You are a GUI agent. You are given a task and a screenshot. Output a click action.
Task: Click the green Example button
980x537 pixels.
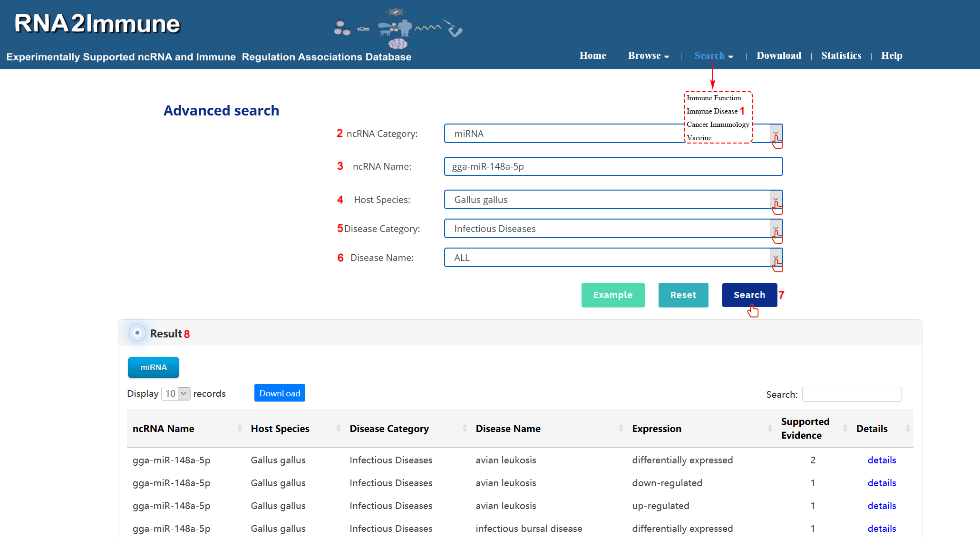click(612, 295)
